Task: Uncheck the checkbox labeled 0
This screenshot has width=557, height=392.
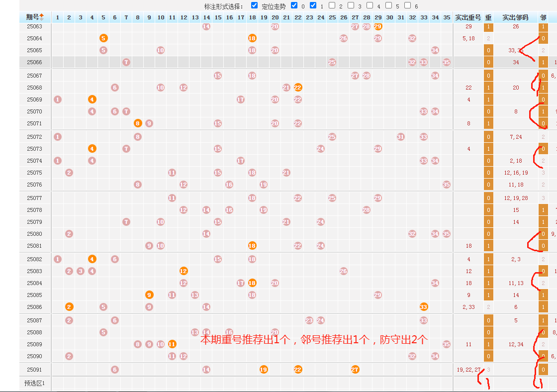Action: [294, 5]
